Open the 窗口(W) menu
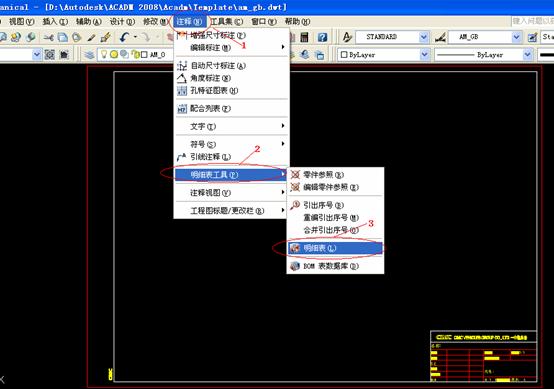 (264, 22)
